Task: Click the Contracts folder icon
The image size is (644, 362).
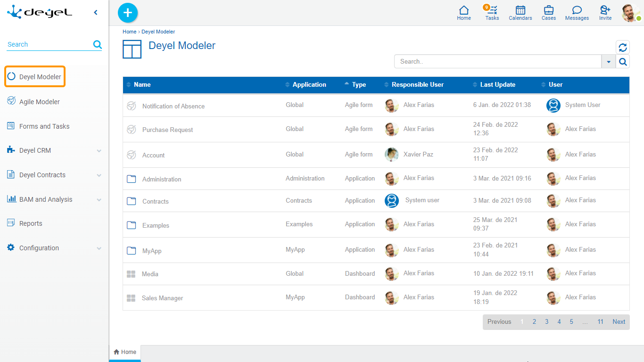Action: (x=132, y=201)
